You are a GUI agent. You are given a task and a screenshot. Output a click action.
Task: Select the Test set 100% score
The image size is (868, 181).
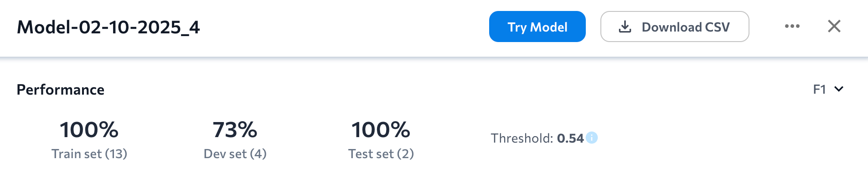tap(381, 130)
